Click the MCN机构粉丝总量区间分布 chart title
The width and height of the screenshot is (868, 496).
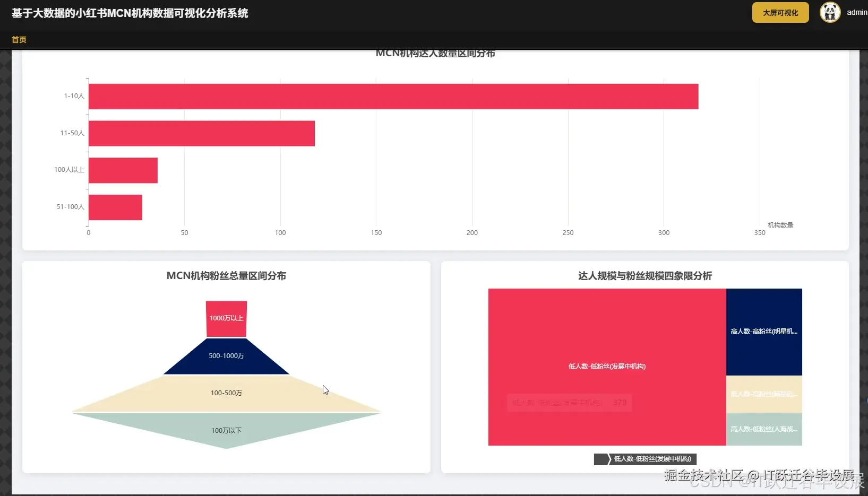coord(226,276)
